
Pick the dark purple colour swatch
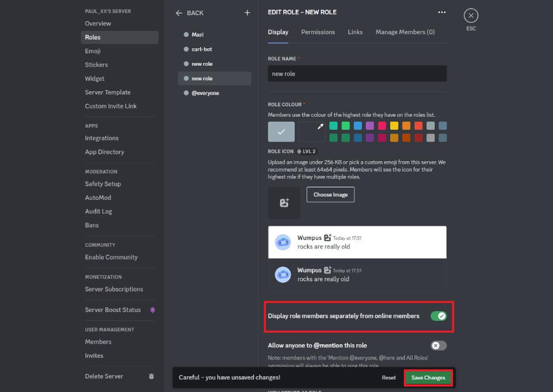tap(370, 137)
